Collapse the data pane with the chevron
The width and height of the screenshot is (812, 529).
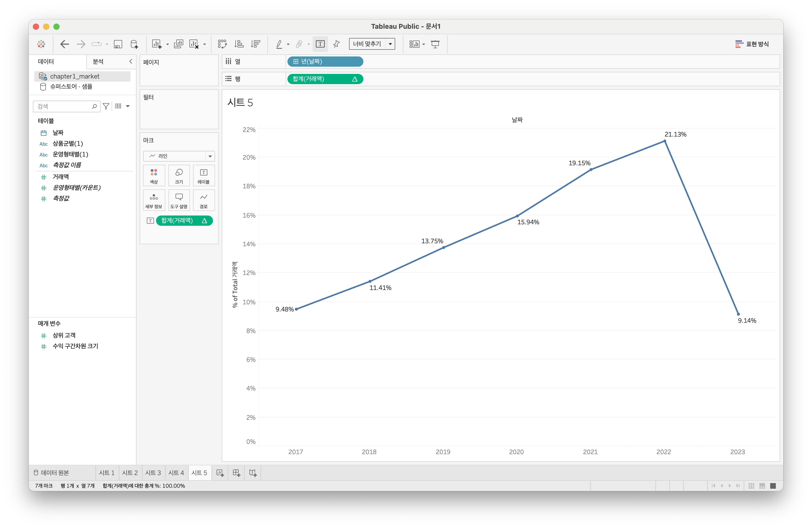pyautogui.click(x=130, y=61)
